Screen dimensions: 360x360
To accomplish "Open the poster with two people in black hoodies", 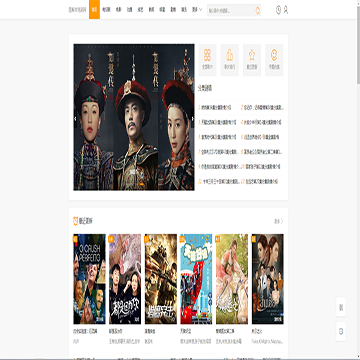I will (125, 279).
